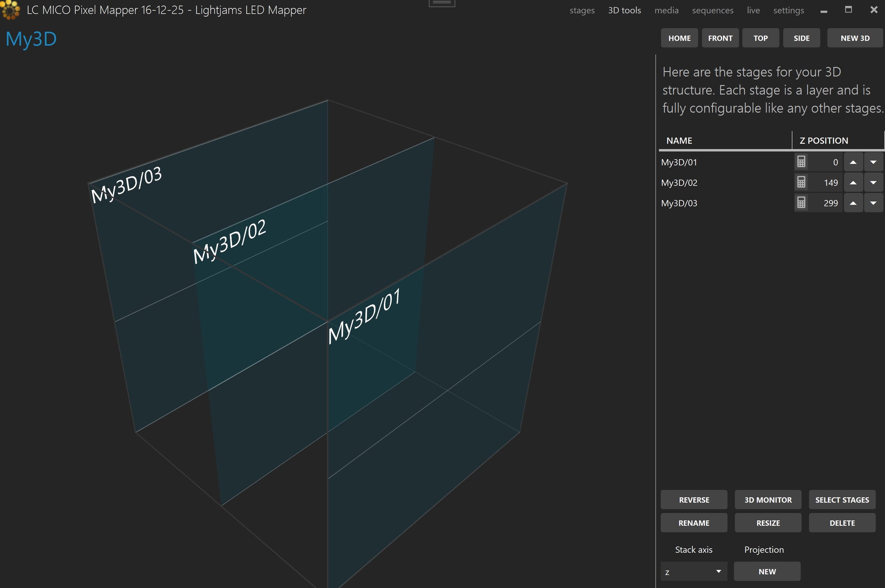
Task: Switch to TOP view
Action: click(761, 38)
